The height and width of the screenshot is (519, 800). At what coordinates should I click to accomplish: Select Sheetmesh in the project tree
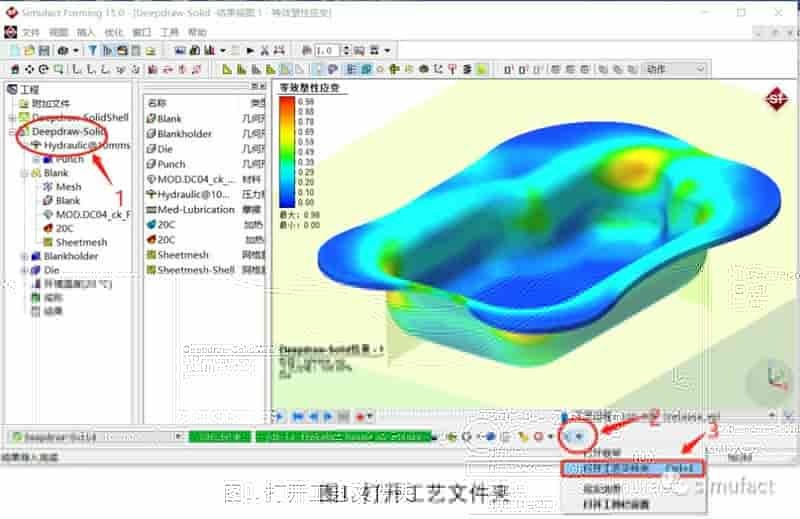point(76,242)
